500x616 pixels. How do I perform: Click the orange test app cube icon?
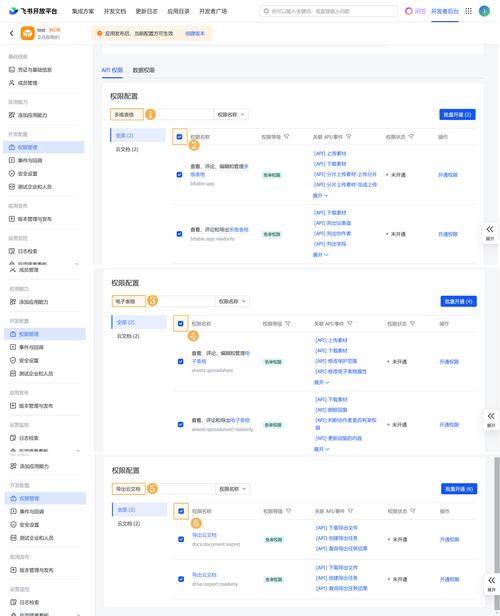(27, 33)
